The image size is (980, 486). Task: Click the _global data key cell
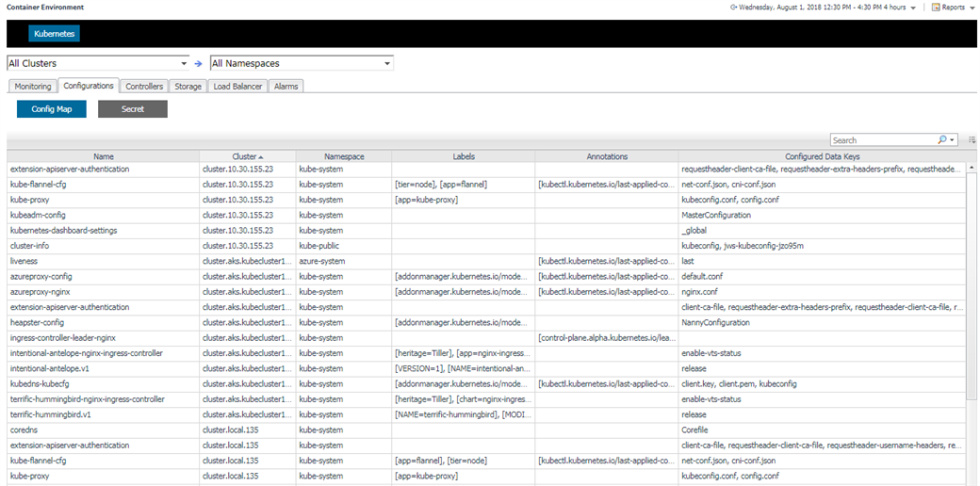coord(822,231)
